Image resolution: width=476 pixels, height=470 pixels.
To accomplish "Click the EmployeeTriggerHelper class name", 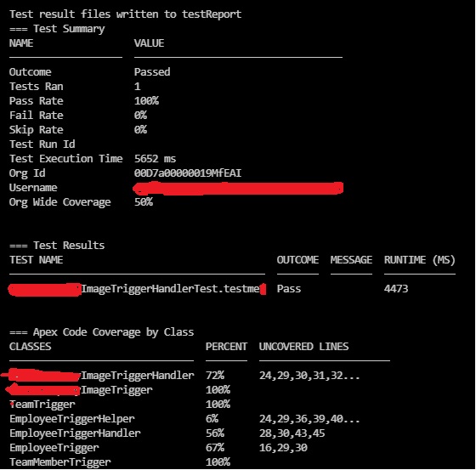I will [72, 419].
